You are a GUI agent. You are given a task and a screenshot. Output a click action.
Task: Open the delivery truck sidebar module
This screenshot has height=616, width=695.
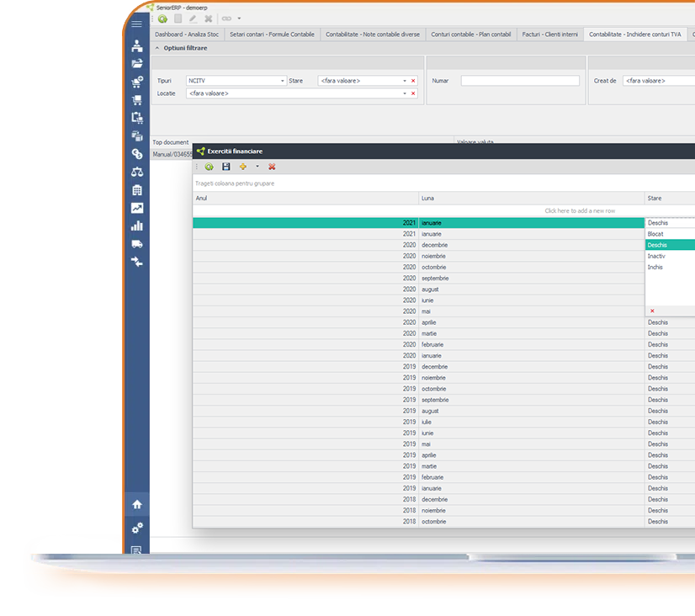tap(137, 244)
